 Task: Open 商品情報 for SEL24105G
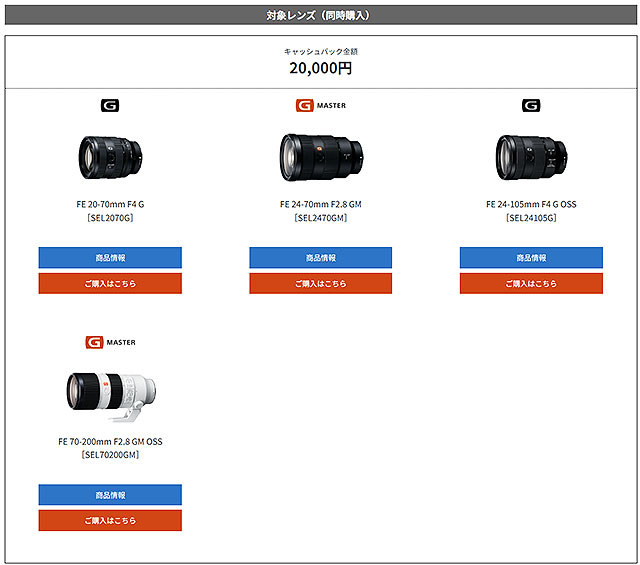point(531,258)
